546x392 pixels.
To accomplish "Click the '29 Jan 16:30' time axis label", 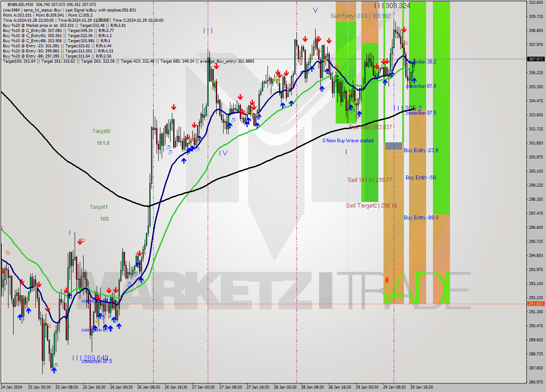I will point(422,387).
